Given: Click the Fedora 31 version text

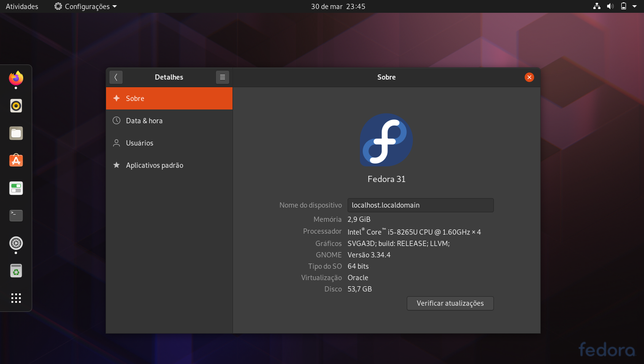Looking at the screenshot, I should [386, 179].
